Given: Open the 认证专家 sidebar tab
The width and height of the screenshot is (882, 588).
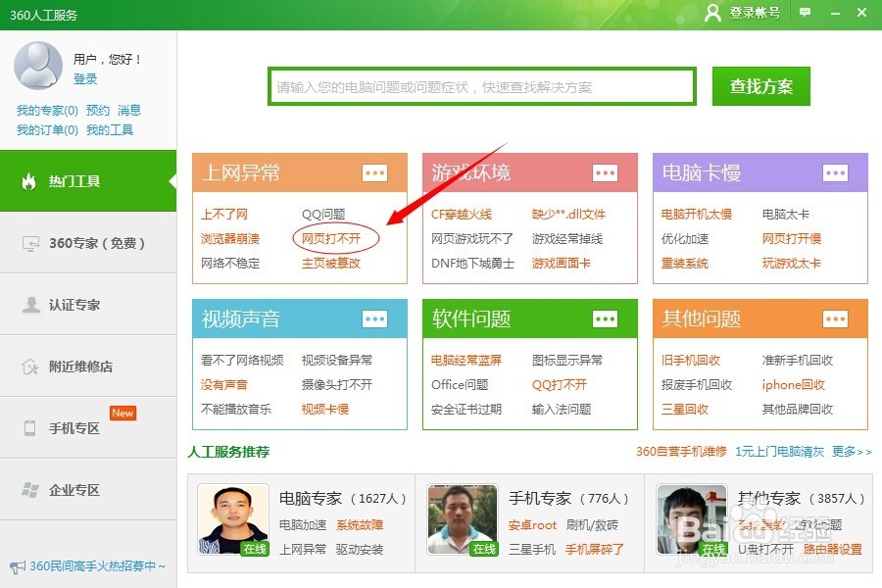Looking at the screenshot, I should 88,305.
